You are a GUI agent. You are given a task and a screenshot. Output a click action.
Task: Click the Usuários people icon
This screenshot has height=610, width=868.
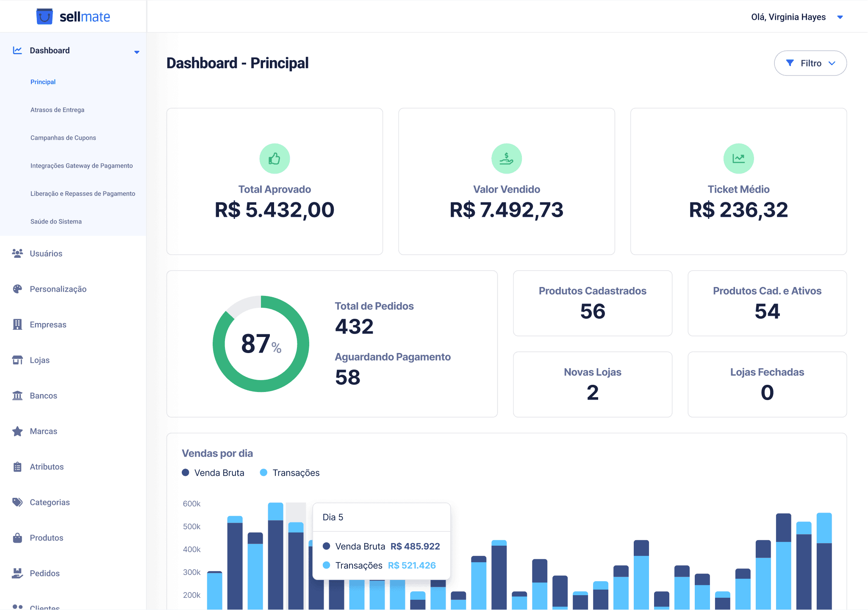tap(17, 253)
